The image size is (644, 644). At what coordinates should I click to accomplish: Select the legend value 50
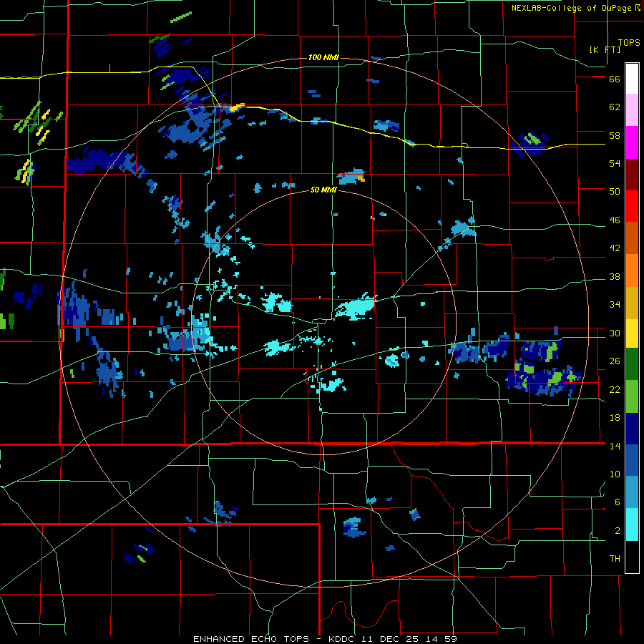coord(615,192)
